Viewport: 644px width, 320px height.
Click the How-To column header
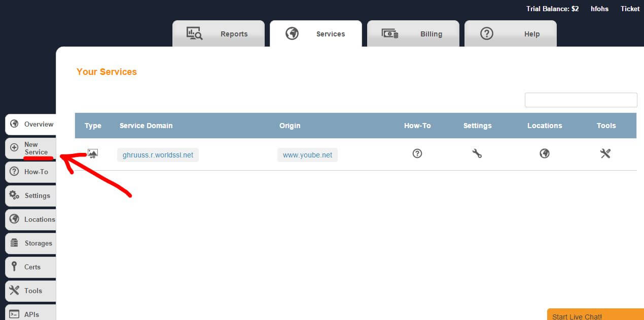coord(417,126)
